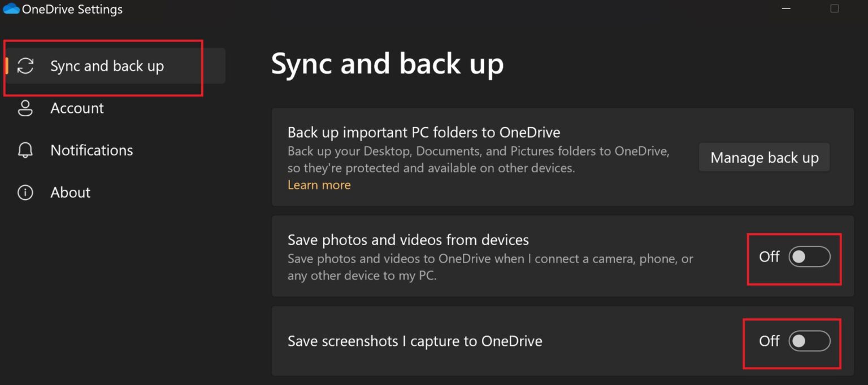868x385 pixels.
Task: Click the Notifications bell icon
Action: (25, 150)
